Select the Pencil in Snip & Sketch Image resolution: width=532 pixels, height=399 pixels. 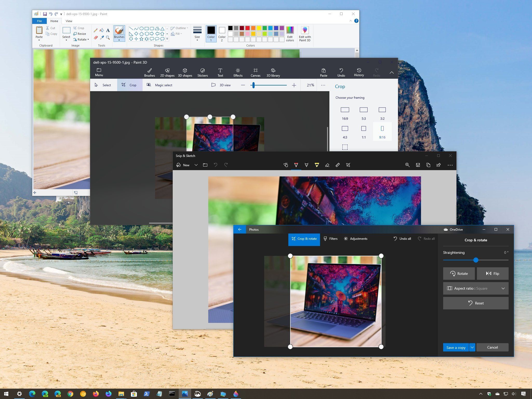[x=307, y=165]
